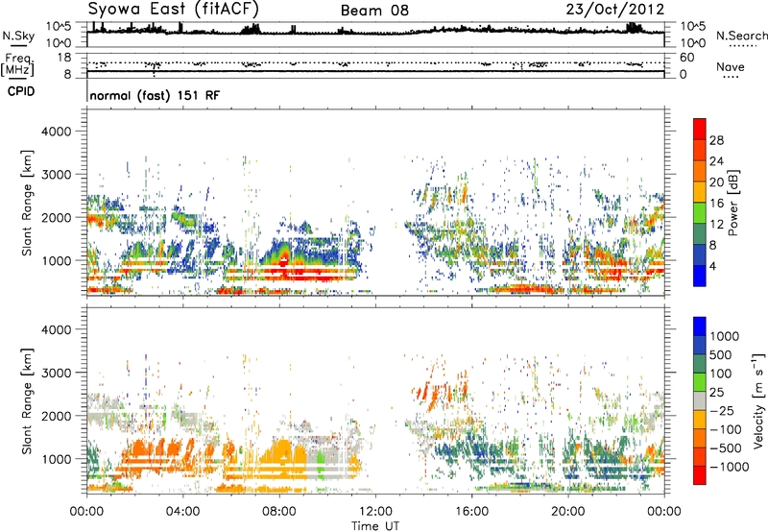Select the 24 label on the power colorbar
Image resolution: width=768 pixels, height=532 pixels.
click(716, 161)
